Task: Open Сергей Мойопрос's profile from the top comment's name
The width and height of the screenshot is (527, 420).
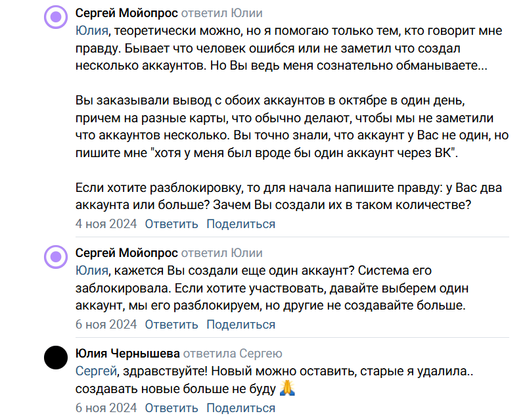Action: [x=127, y=13]
